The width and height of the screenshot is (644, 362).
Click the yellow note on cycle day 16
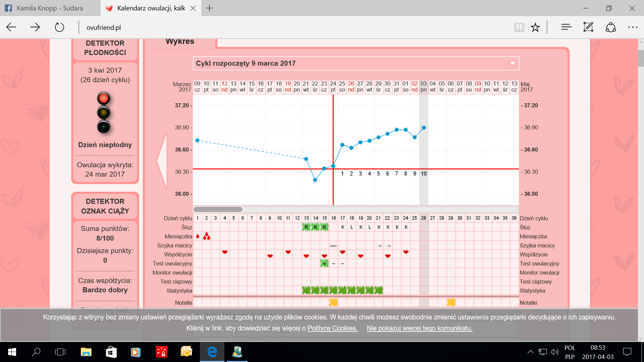(333, 302)
